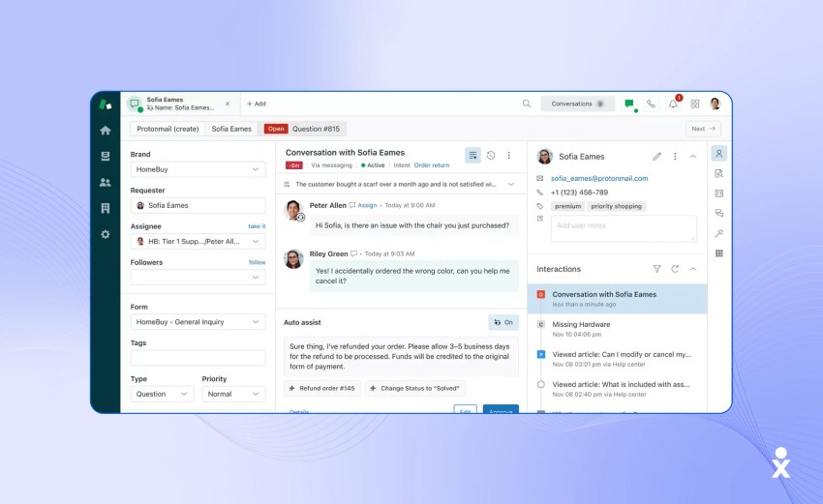Open the user context panel icon
The image size is (823, 504).
719,154
